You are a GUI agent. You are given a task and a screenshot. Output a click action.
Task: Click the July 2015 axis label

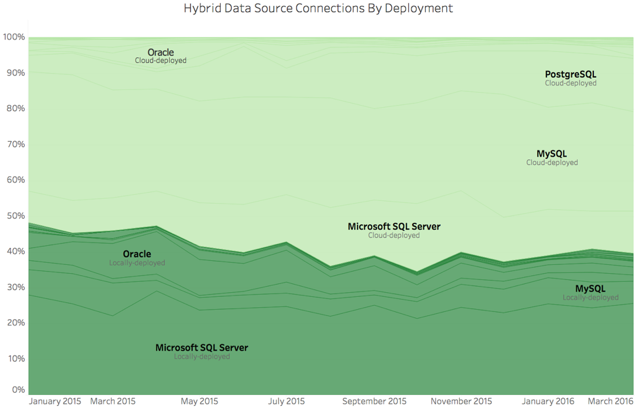pyautogui.click(x=286, y=401)
